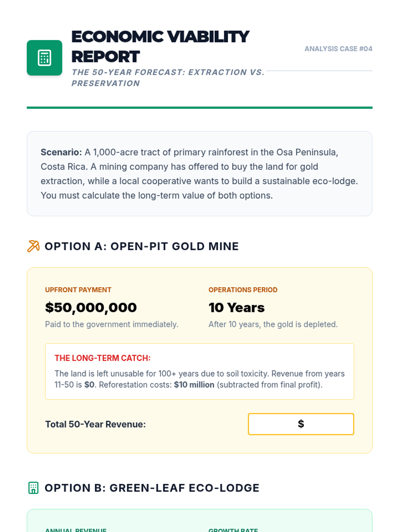Click the green calculator icon
Image resolution: width=399 pixels, height=532 pixels.
[44, 58]
